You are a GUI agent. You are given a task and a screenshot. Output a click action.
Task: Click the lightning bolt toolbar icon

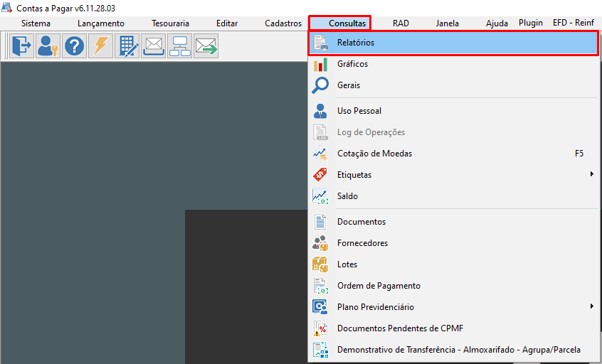pos(100,46)
